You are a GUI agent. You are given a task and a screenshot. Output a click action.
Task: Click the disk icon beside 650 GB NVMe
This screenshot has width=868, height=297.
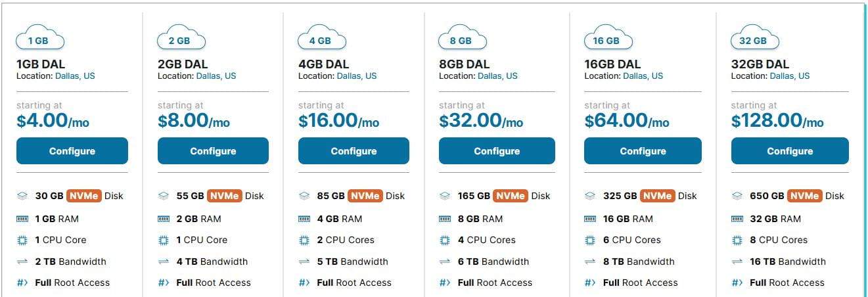pos(737,196)
